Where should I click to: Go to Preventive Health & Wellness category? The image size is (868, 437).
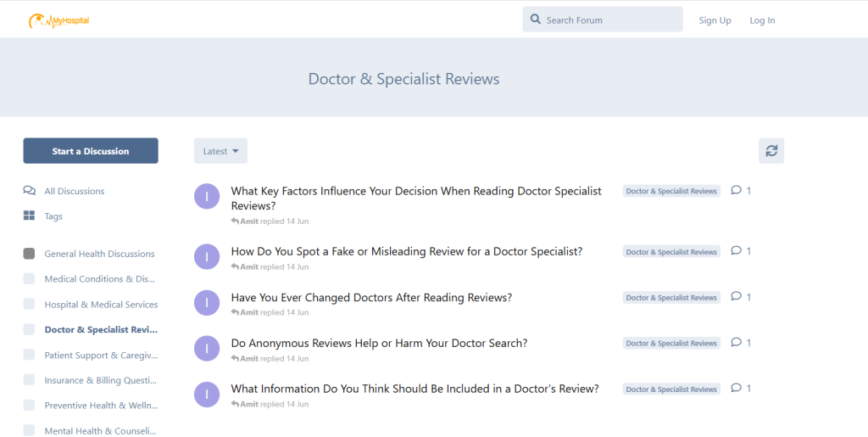[100, 406]
